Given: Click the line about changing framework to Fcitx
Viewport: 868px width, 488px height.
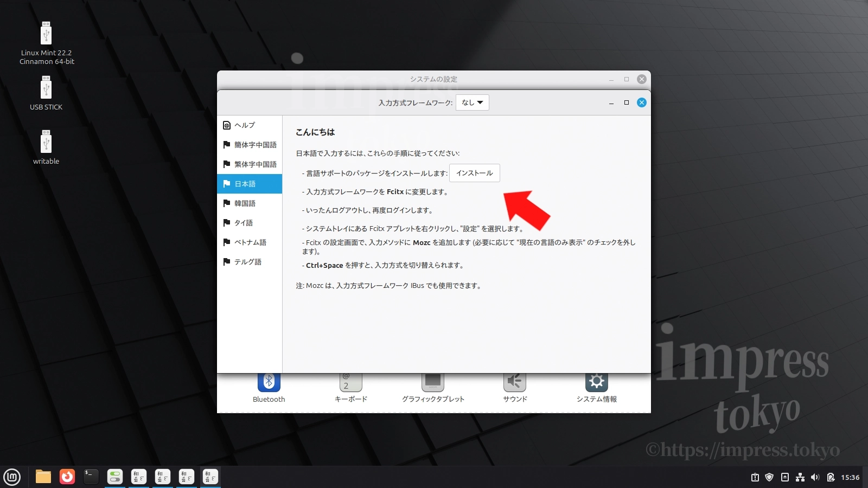Looking at the screenshot, I should [x=375, y=191].
